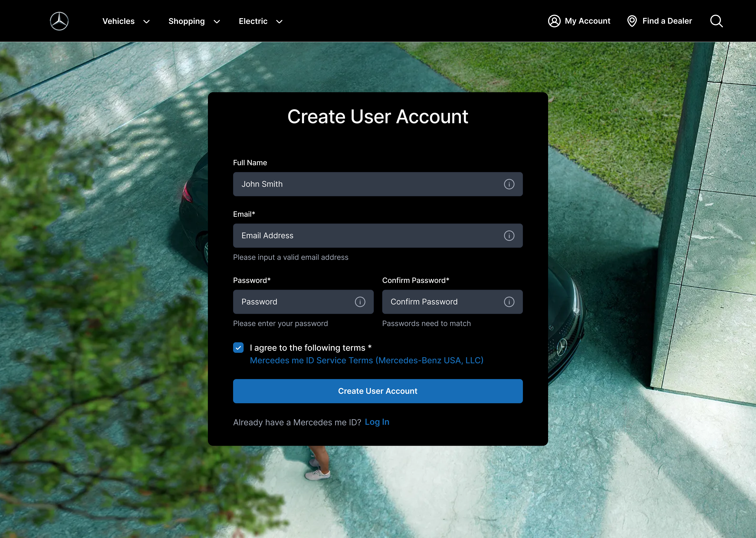Open the Vehicles navigation item

(x=119, y=21)
